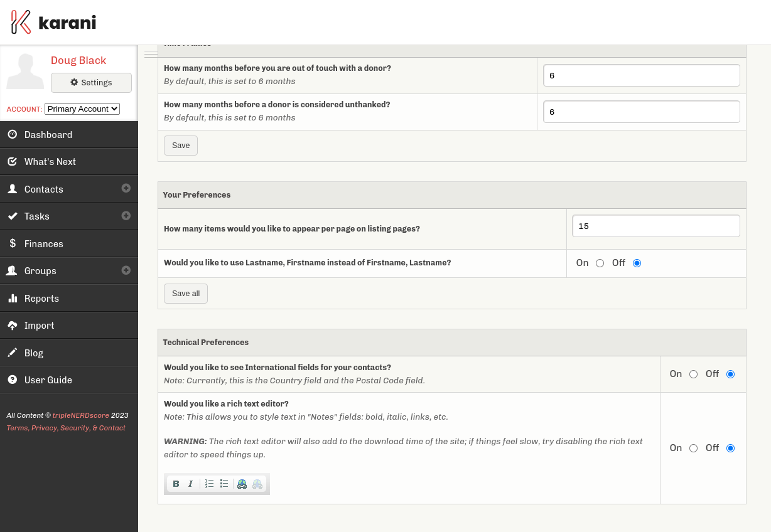Click the plus icon beside Tasks

pyautogui.click(x=126, y=216)
